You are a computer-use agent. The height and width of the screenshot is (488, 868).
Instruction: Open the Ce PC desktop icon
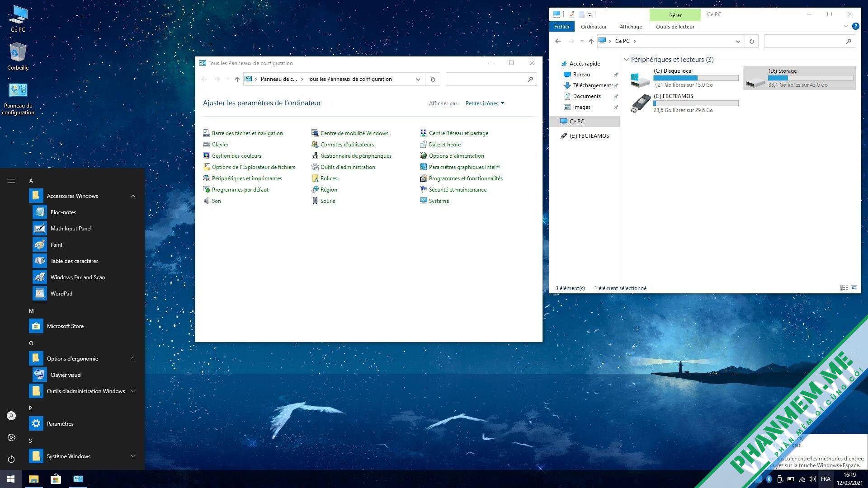coord(18,19)
